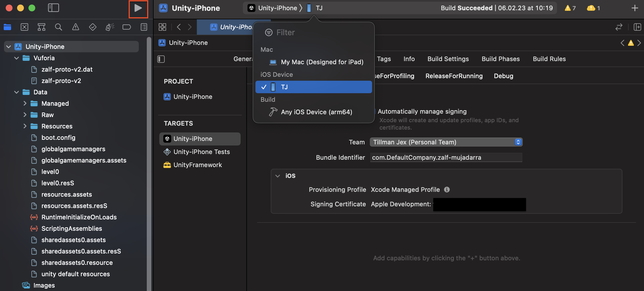Viewport: 644px width, 291px height.
Task: Click the navigator vertical scrollbar
Action: (x=149, y=163)
